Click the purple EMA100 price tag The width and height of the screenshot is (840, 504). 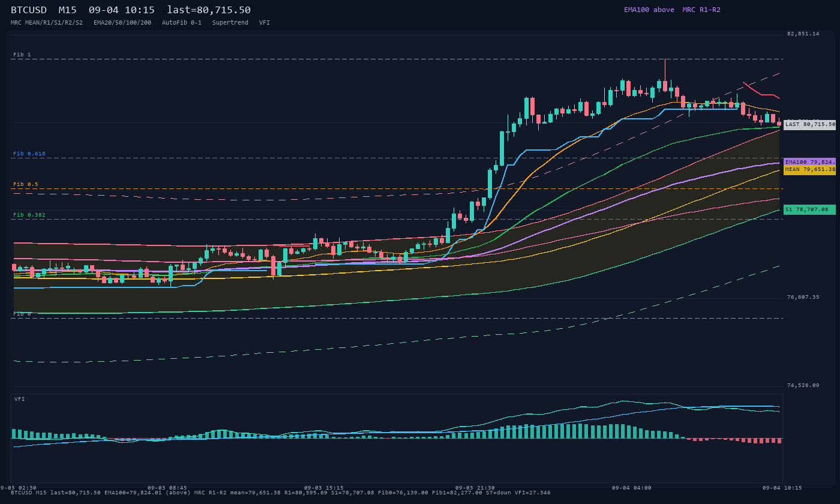click(x=809, y=162)
